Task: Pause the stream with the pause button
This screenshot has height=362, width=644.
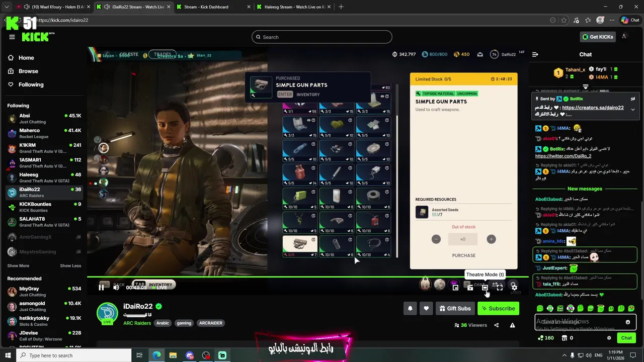Action: coord(101,287)
